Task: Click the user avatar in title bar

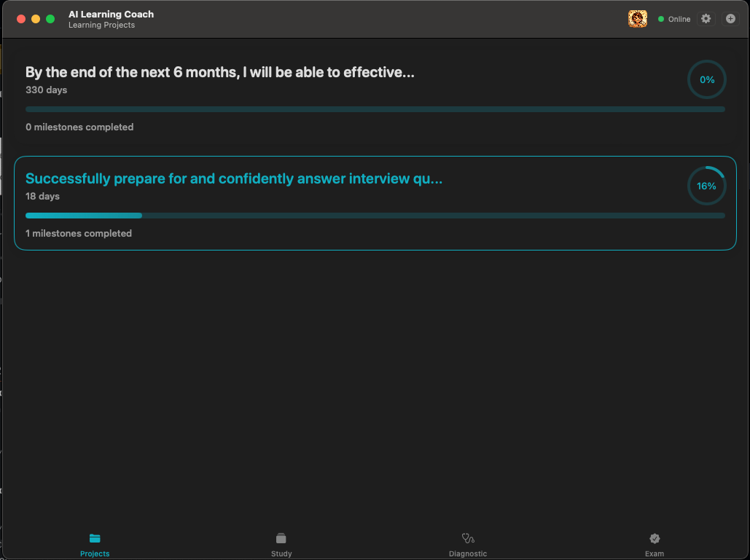Action: point(637,19)
